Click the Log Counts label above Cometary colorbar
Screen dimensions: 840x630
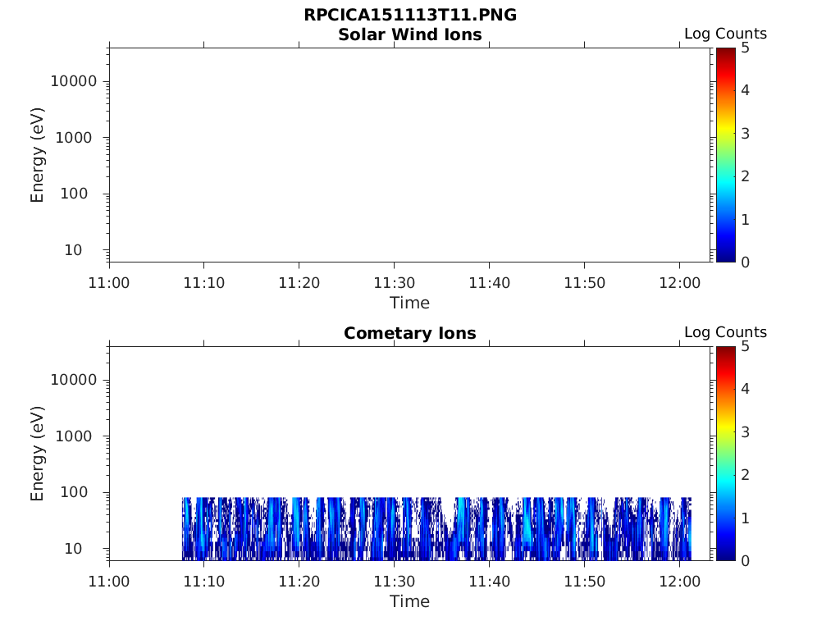pyautogui.click(x=725, y=332)
